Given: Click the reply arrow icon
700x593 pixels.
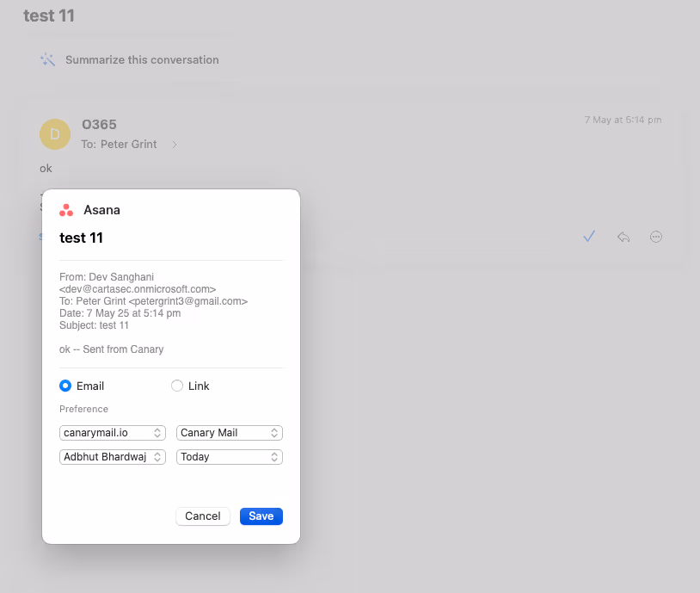Looking at the screenshot, I should [x=623, y=237].
